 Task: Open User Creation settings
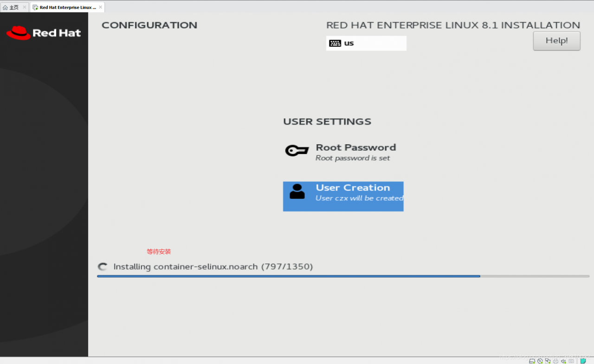pos(343,196)
